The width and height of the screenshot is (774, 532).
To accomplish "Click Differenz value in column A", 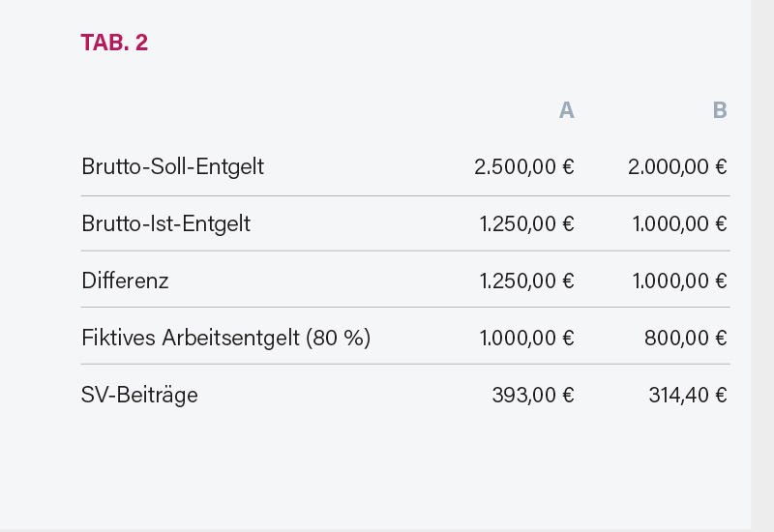I will coord(526,281).
